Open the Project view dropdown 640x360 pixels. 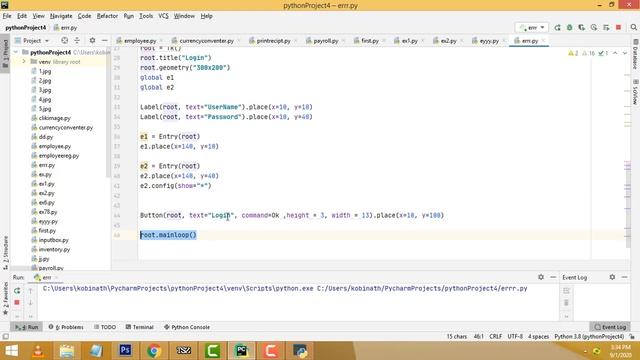(x=32, y=40)
